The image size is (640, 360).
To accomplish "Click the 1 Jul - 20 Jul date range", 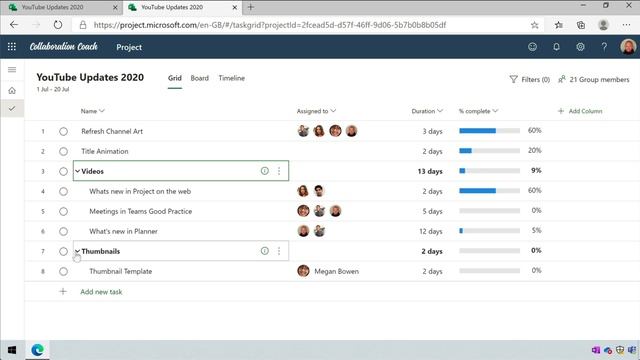I will [53, 89].
